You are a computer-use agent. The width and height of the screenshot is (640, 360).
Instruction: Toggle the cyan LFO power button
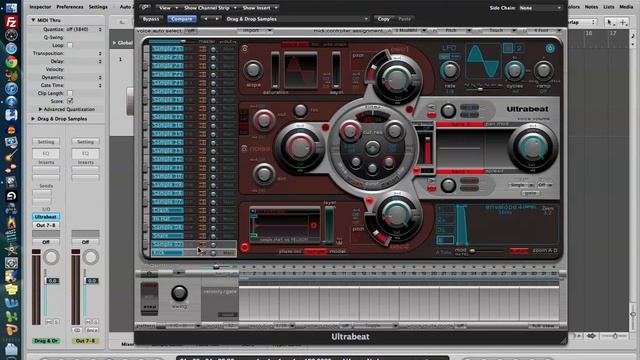pyautogui.click(x=550, y=49)
